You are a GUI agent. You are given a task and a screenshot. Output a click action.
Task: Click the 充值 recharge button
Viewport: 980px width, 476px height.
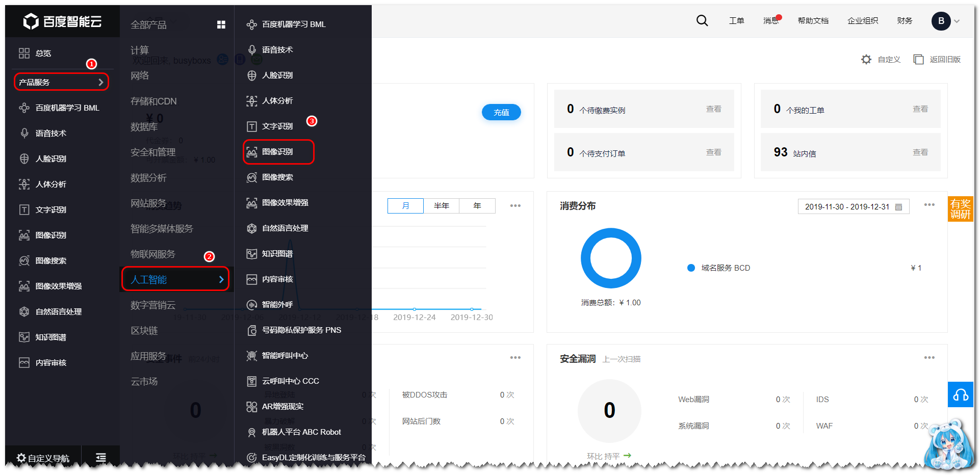pos(501,112)
